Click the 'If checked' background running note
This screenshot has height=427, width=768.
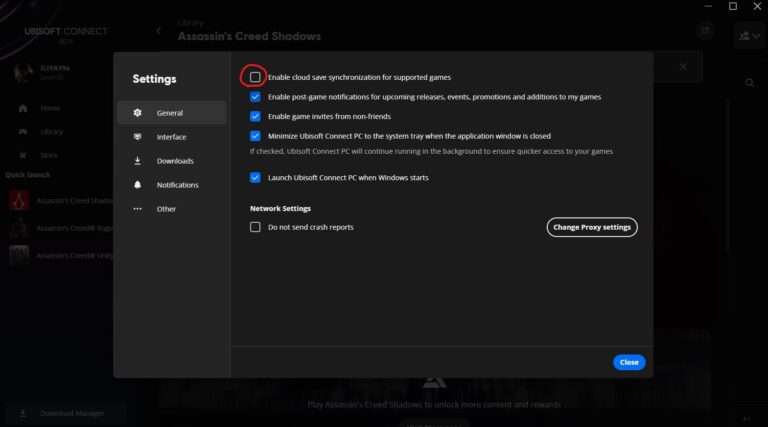coord(431,151)
